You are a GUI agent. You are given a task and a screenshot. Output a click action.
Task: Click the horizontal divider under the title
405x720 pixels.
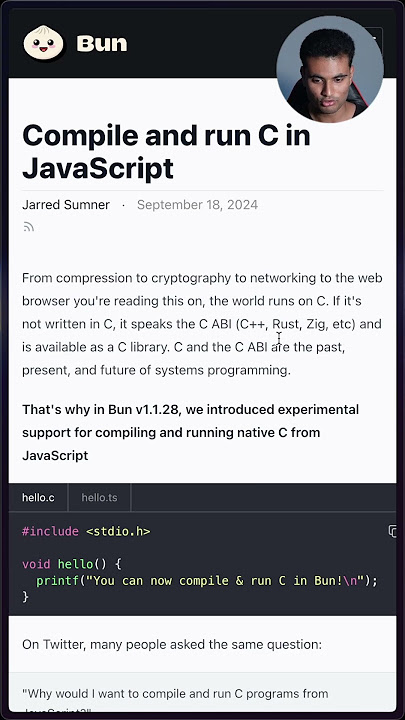202,190
